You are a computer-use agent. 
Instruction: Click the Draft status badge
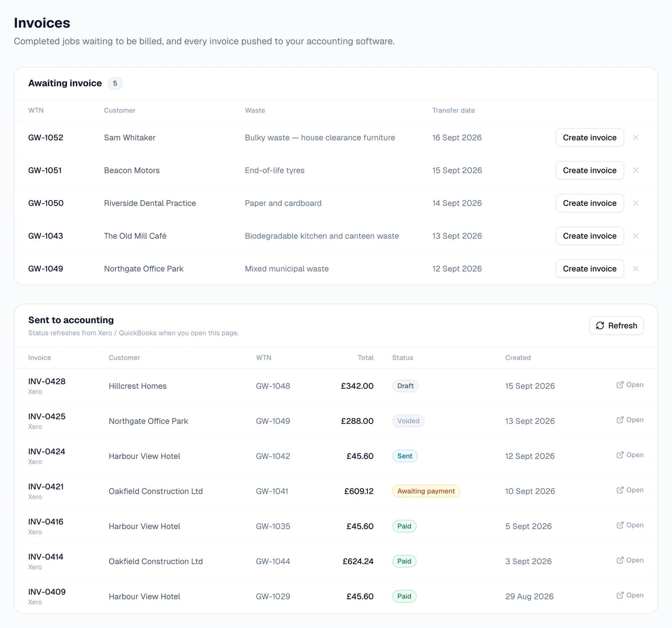(405, 386)
